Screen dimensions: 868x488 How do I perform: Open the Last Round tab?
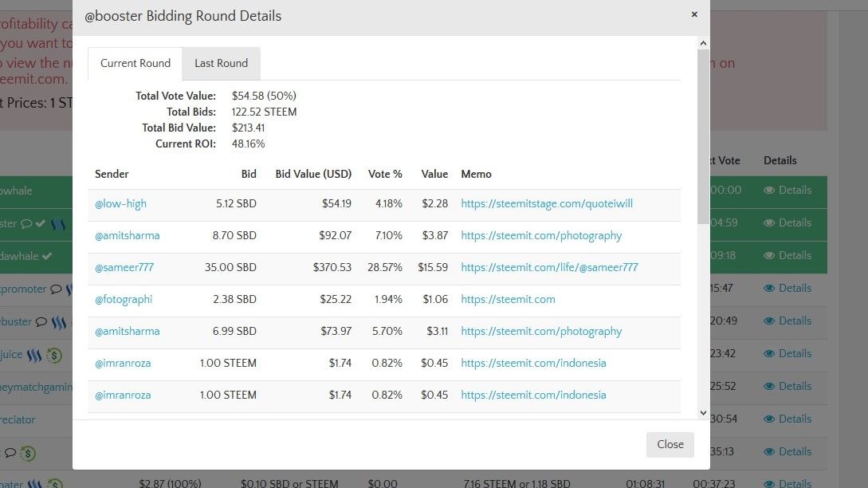[x=221, y=63]
